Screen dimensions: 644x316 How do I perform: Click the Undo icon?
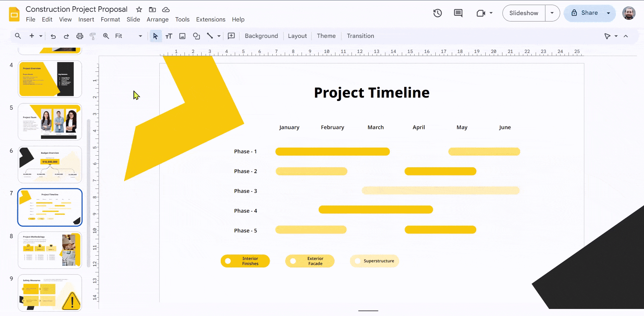[53, 36]
